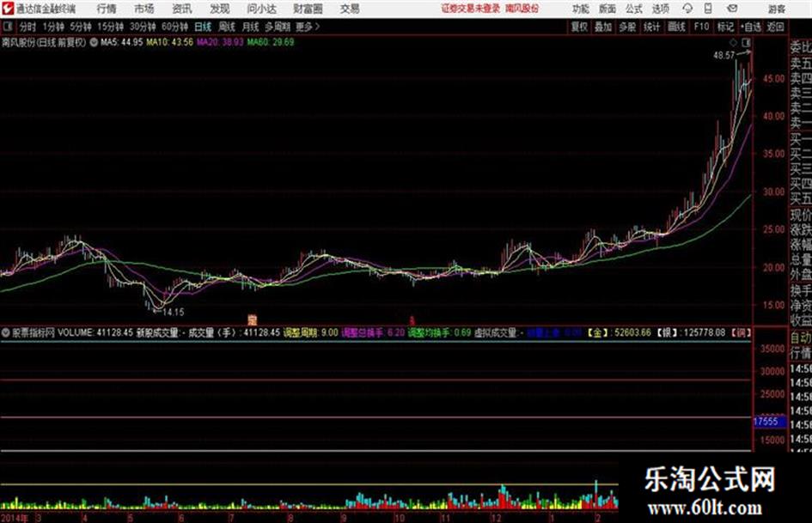Screen dimensions: 812x523
Task: Click the 统计 statistics toolbar button
Action: (x=652, y=27)
